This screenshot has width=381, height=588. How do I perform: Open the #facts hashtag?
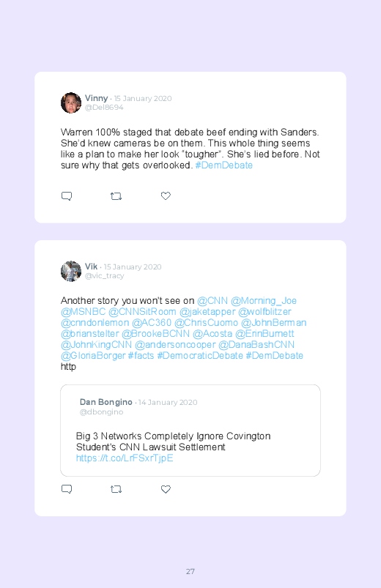[x=141, y=355]
